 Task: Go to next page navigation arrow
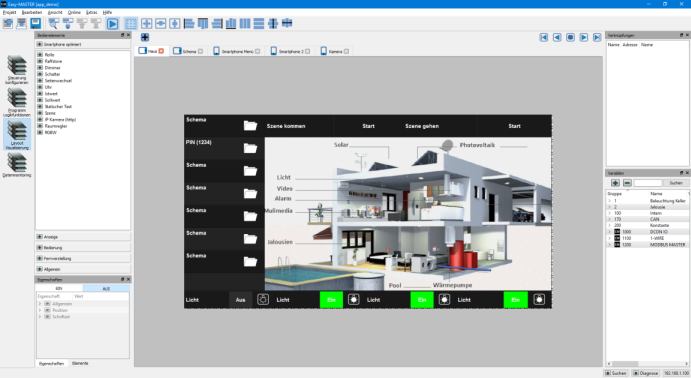[583, 37]
